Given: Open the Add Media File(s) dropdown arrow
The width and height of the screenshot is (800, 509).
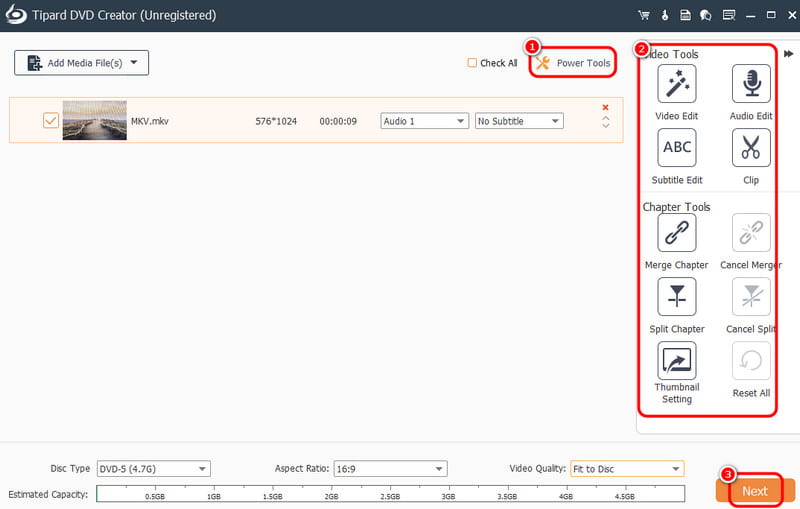Looking at the screenshot, I should coord(134,62).
